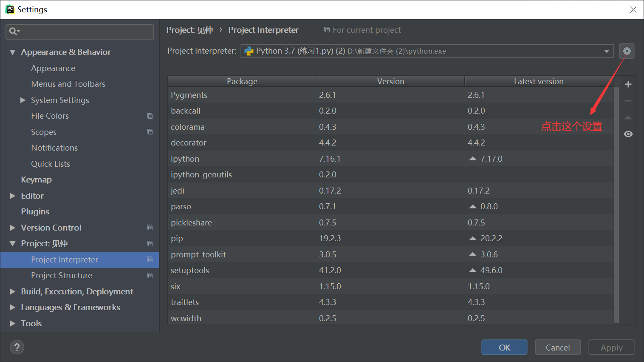Image resolution: width=644 pixels, height=362 pixels.
Task: Open Scopes settings page
Action: (x=44, y=132)
